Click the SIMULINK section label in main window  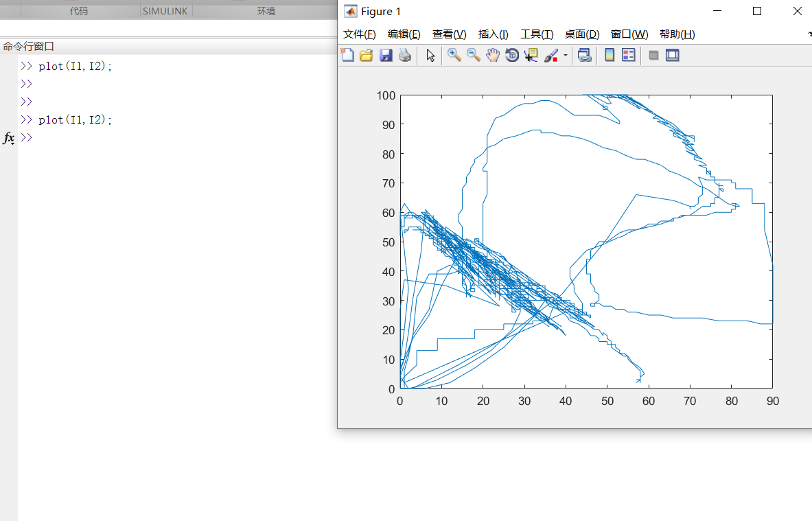[x=165, y=11]
